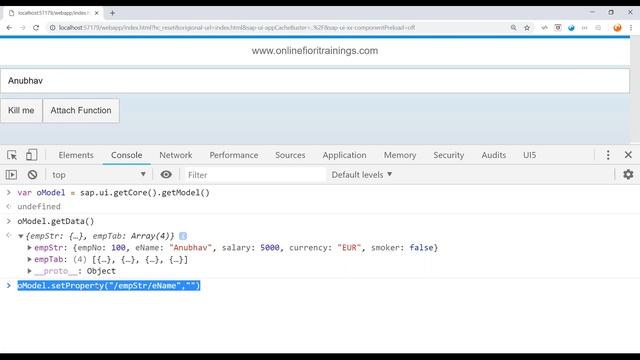640x360 pixels.
Task: Open the top context dropdown
Action: [x=98, y=175]
